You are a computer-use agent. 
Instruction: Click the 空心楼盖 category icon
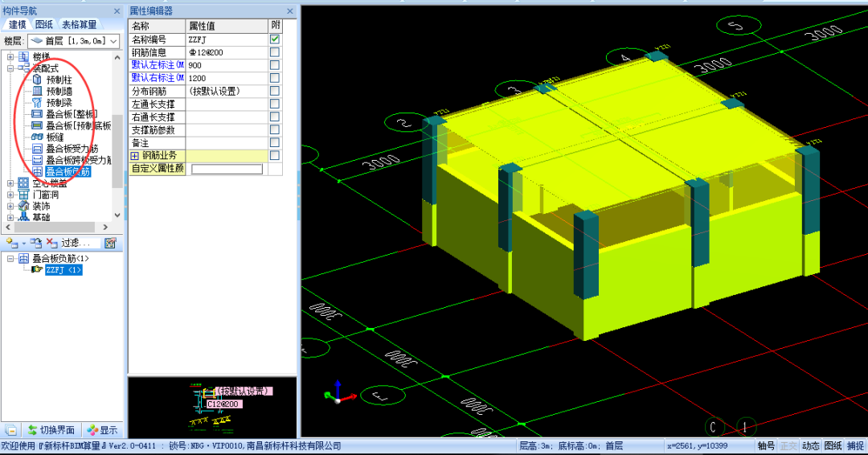pyautogui.click(x=24, y=182)
